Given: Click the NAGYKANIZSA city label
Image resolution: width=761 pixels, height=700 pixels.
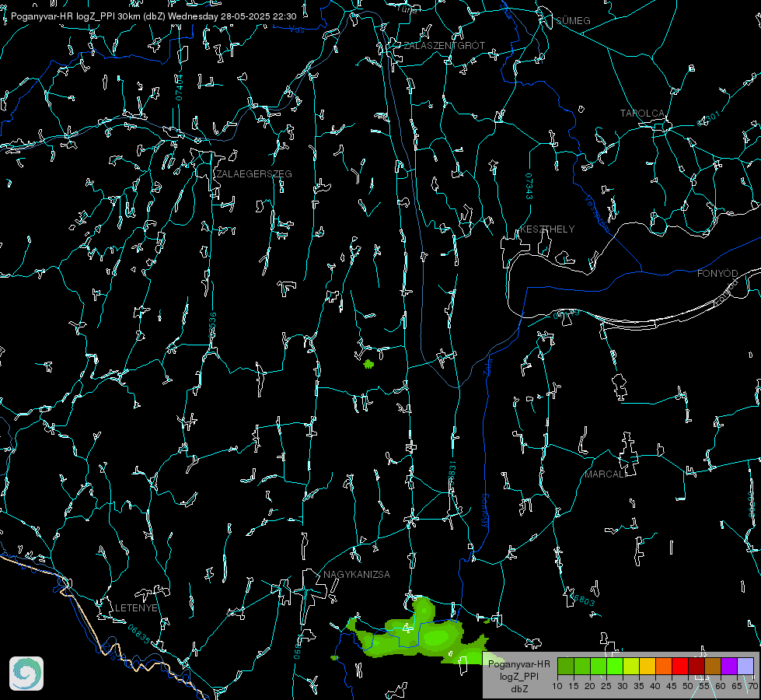Looking at the screenshot, I should (357, 575).
